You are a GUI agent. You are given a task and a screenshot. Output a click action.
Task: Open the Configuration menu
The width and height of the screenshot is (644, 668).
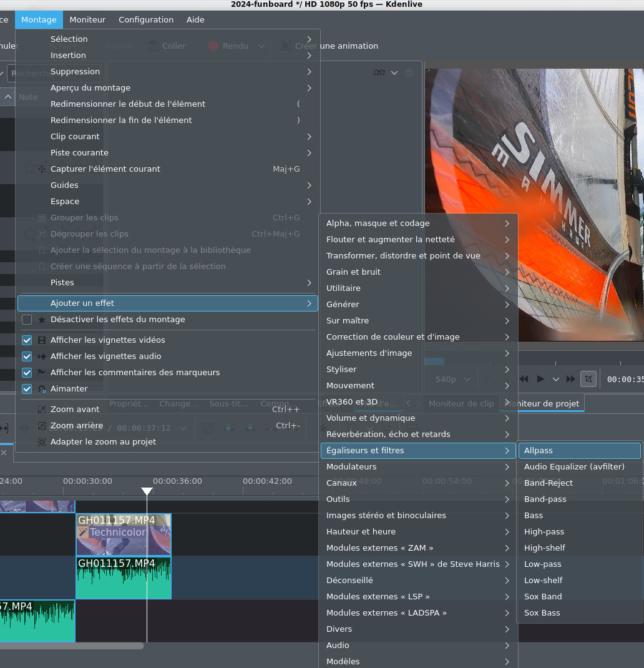(146, 19)
